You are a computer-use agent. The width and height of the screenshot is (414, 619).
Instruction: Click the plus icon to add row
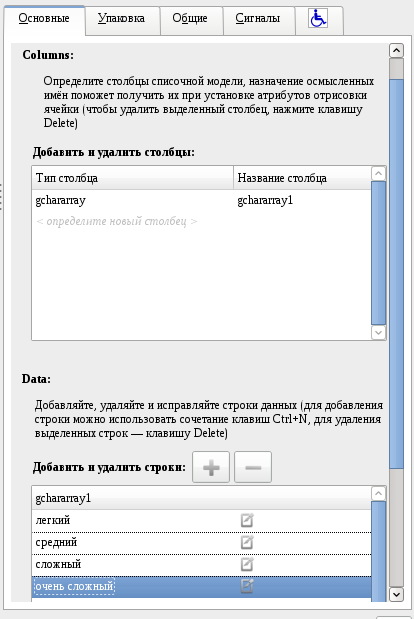click(x=211, y=467)
